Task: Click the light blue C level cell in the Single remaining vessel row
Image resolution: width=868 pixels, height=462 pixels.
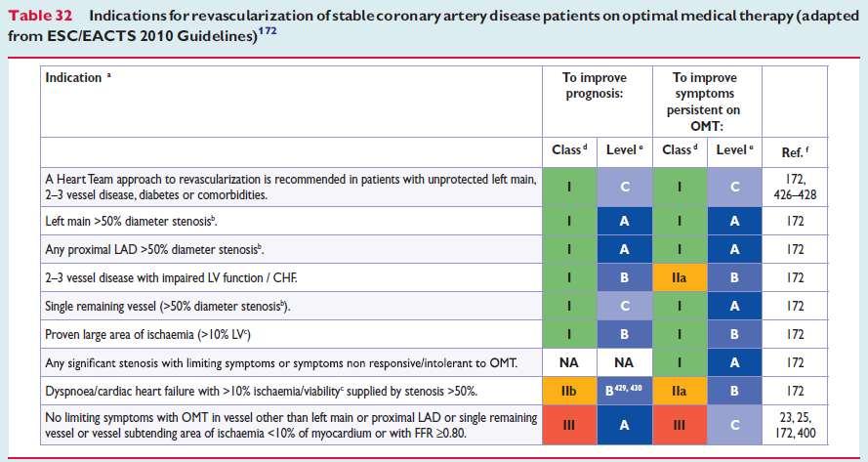Action: point(625,306)
